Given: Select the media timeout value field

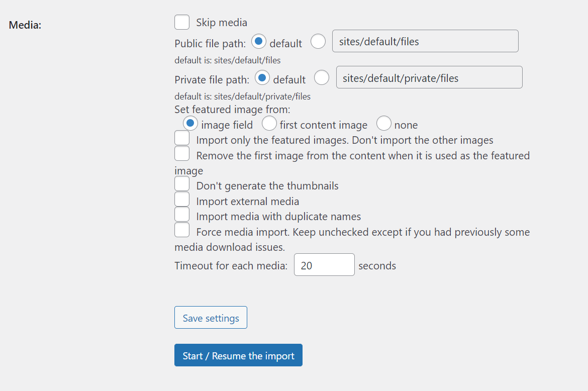Looking at the screenshot, I should point(324,264).
